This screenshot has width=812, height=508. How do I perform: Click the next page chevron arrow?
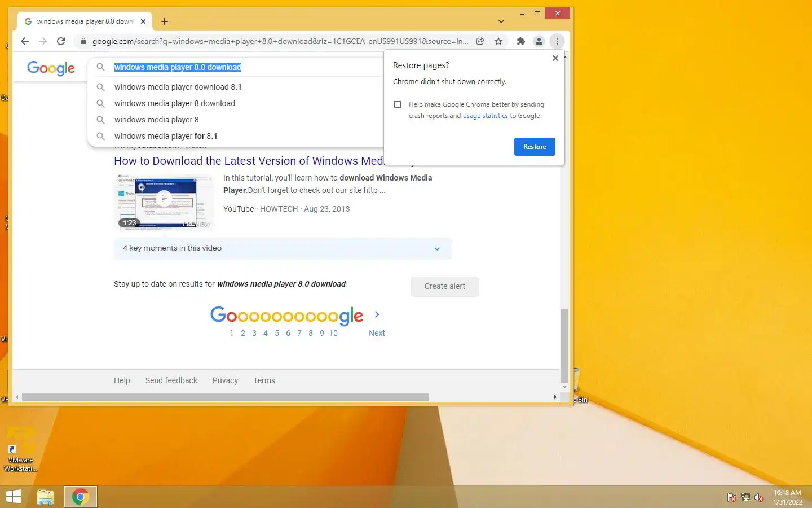tap(377, 314)
